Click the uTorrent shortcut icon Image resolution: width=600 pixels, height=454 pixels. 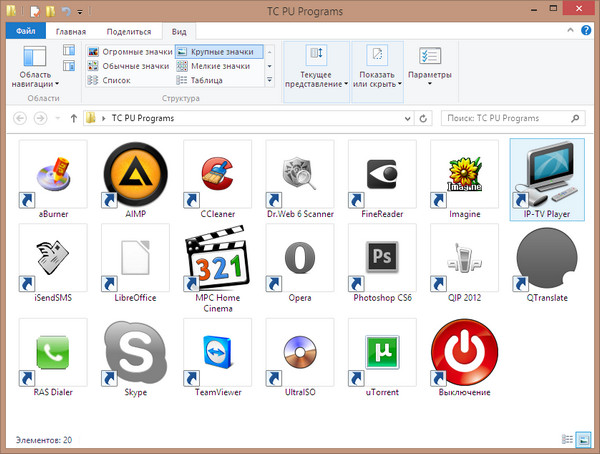coord(380,352)
